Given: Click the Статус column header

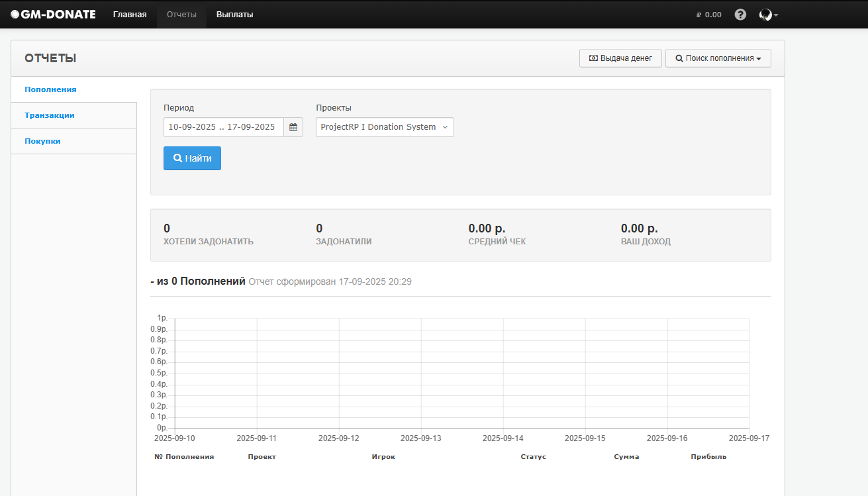Looking at the screenshot, I should (x=533, y=457).
